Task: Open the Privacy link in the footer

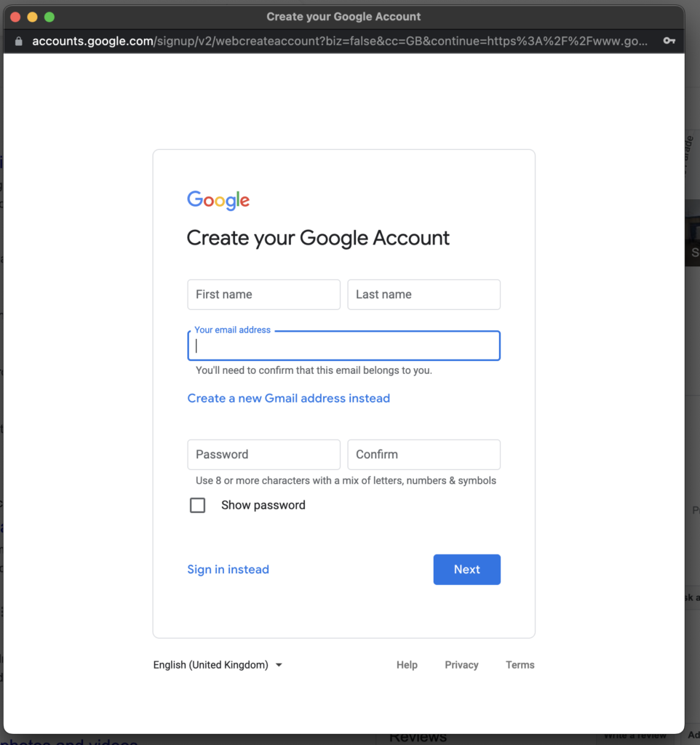Action: pyautogui.click(x=461, y=665)
